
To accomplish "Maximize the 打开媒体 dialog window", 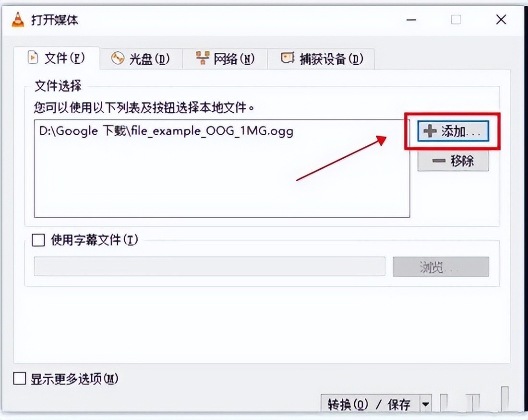I will pyautogui.click(x=456, y=20).
